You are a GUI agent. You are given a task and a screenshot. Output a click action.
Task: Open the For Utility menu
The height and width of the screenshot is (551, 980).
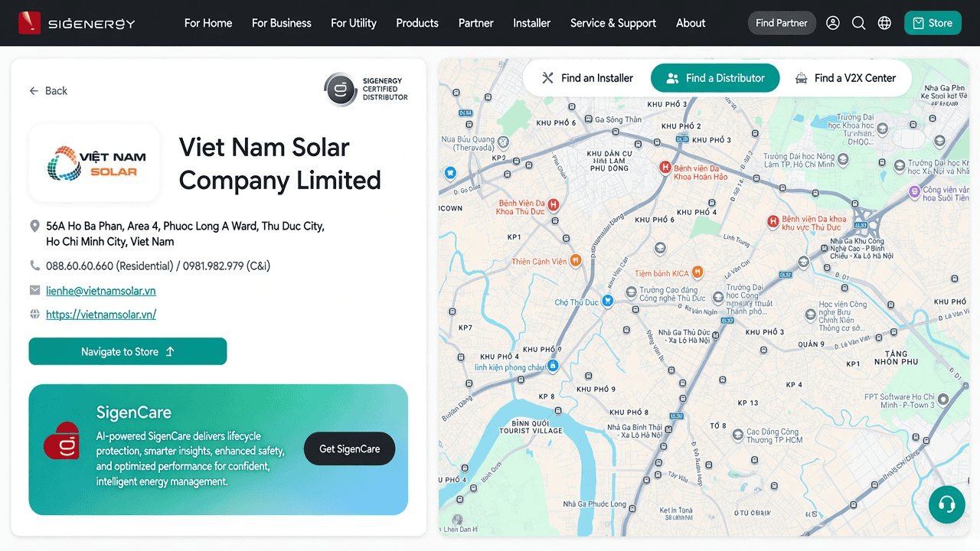tap(354, 23)
